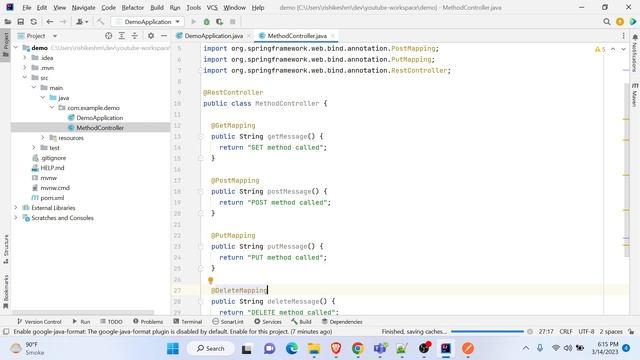
Task: Open the Refactor menu
Action: [x=133, y=7]
